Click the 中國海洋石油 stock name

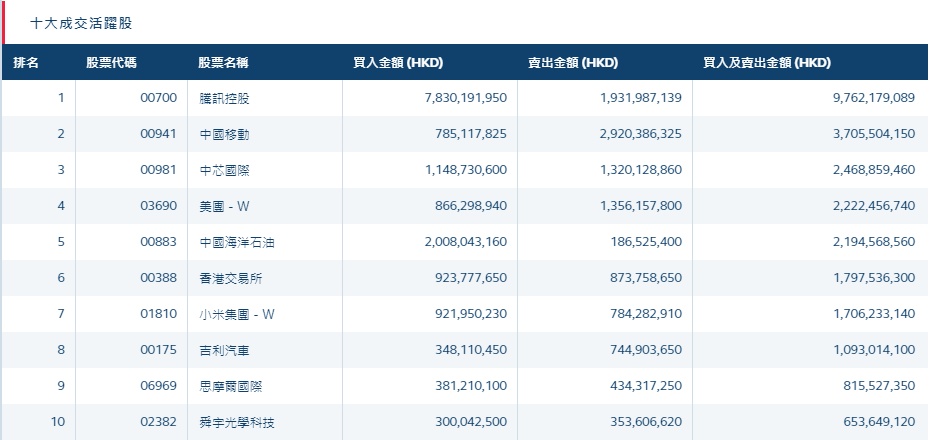pos(231,242)
